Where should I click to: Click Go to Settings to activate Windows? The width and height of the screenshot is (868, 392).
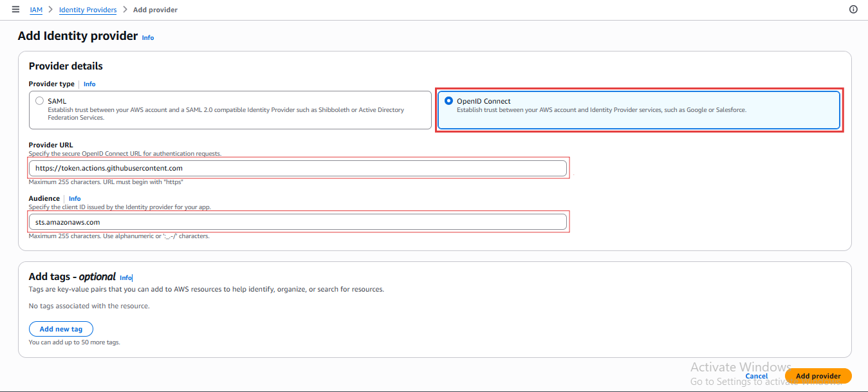741,381
